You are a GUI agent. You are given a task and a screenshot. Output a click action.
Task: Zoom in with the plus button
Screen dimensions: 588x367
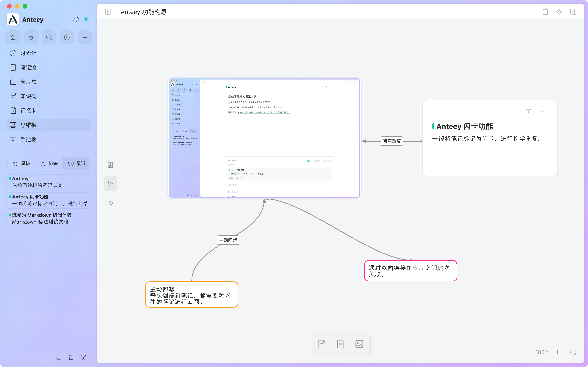tap(558, 352)
